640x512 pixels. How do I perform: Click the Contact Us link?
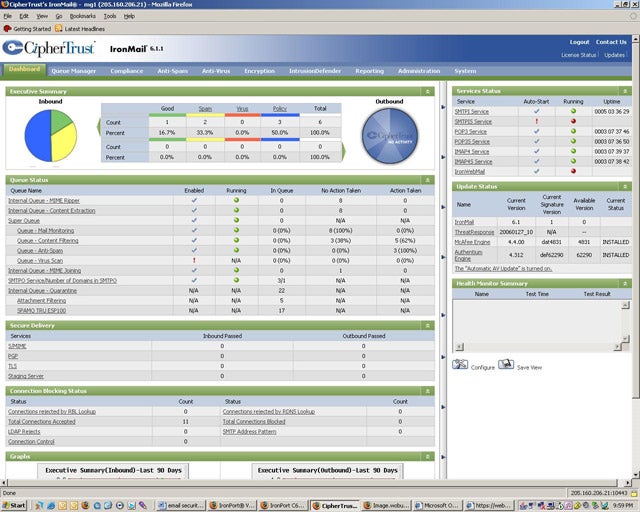611,42
